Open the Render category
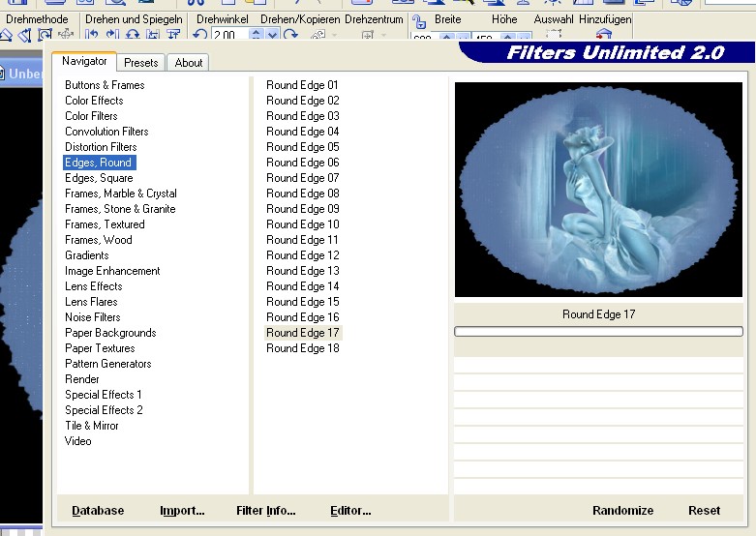 [82, 379]
